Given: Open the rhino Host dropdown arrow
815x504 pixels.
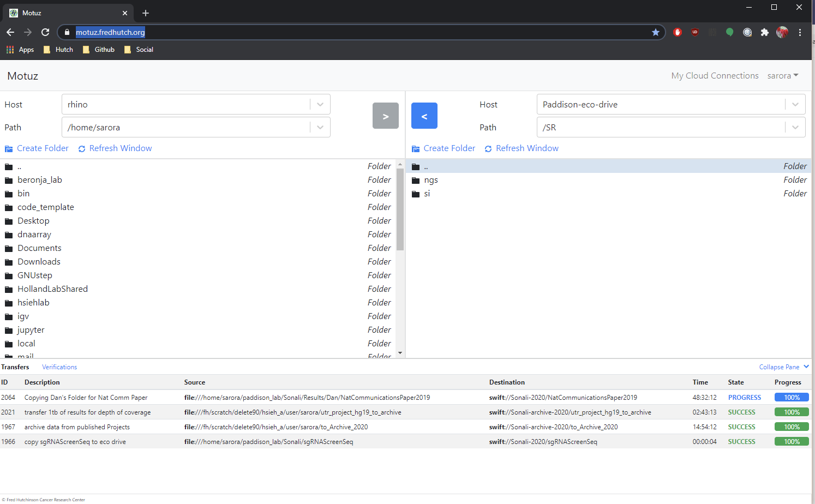Looking at the screenshot, I should 320,104.
